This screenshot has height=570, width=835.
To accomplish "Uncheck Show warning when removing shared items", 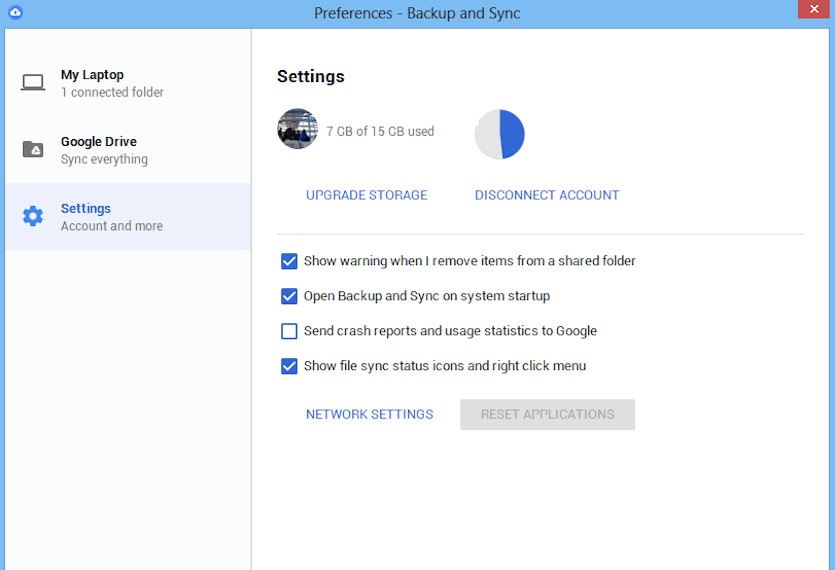I will (289, 261).
